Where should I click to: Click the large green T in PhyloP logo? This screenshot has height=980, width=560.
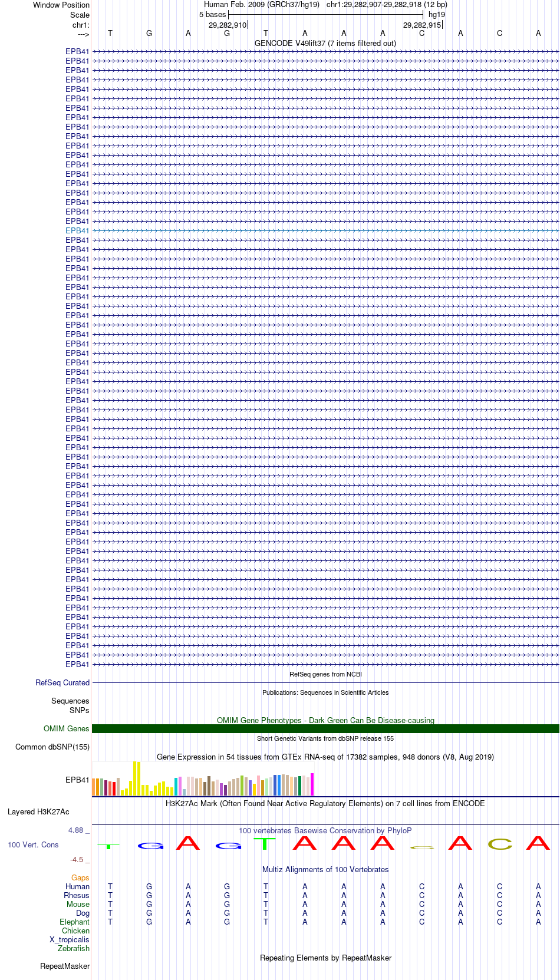click(x=265, y=843)
